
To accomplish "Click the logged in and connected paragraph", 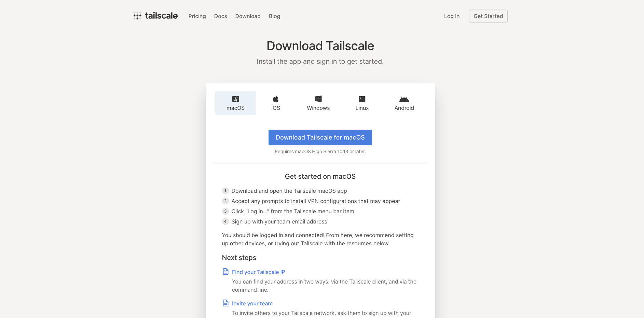I will click(x=318, y=239).
